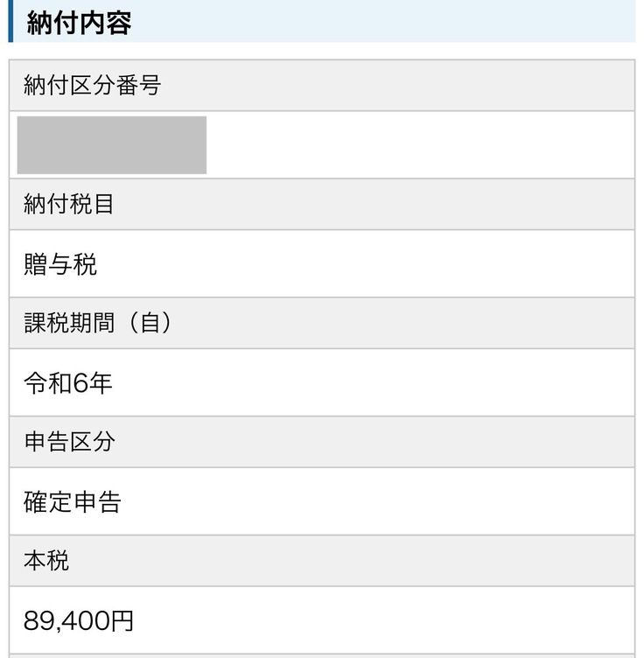Click the gray masked 納付区分番号 value

pos(112,145)
